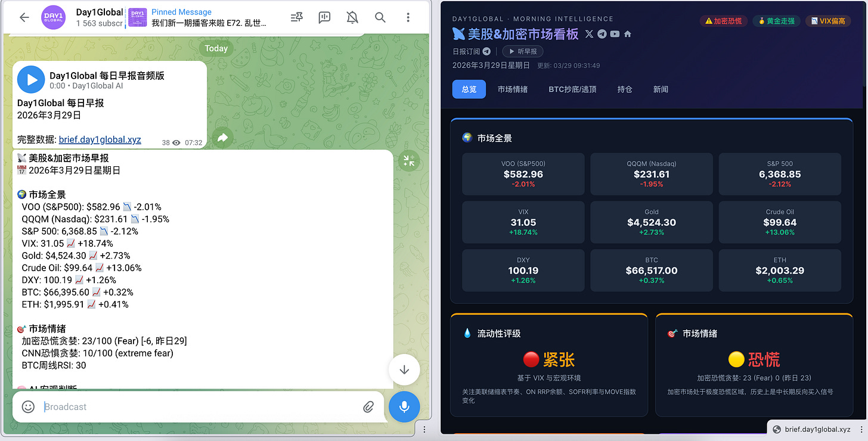Open the QQQM (Nasdaq) market card

[x=652, y=174]
